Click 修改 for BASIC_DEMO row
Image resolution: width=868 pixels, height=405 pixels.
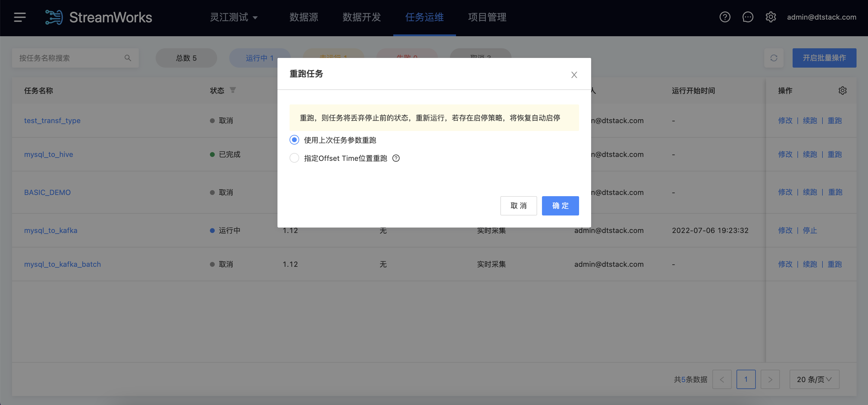(785, 192)
